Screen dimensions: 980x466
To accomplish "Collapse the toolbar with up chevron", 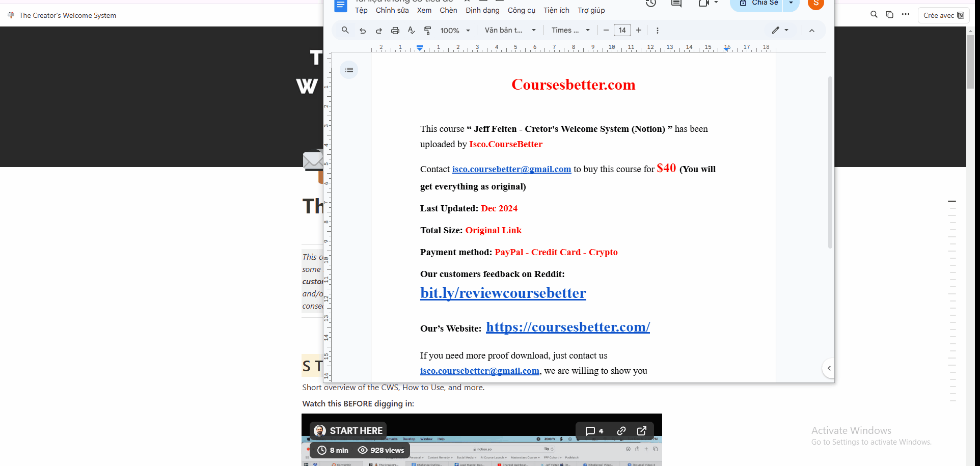I will [812, 31].
